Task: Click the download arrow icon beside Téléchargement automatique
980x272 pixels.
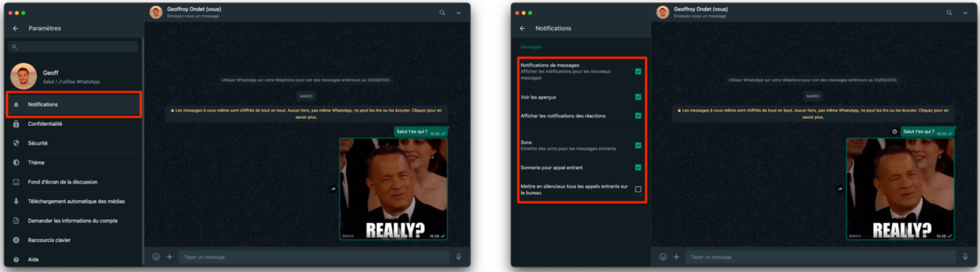Action: (x=16, y=201)
